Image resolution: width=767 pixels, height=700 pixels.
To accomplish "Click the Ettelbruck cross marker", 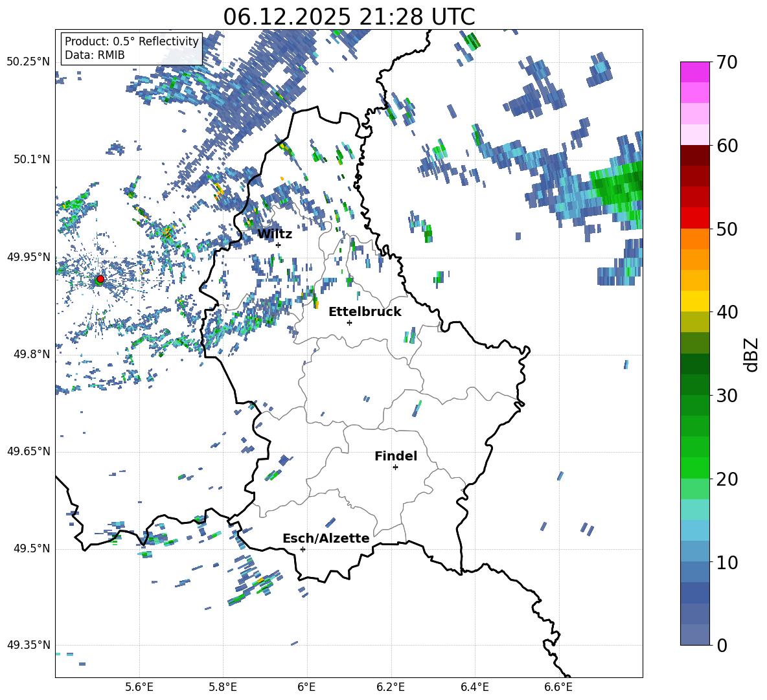I will coord(349,322).
